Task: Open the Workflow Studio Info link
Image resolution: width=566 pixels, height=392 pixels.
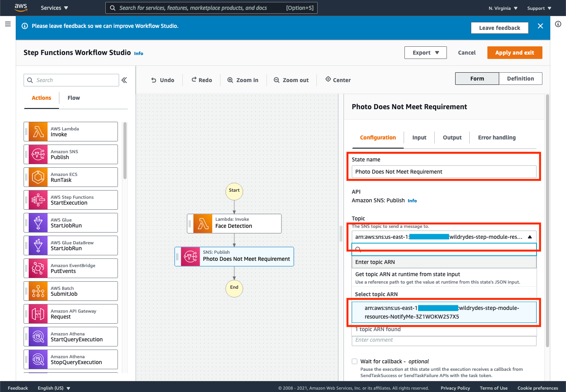Action: (139, 53)
